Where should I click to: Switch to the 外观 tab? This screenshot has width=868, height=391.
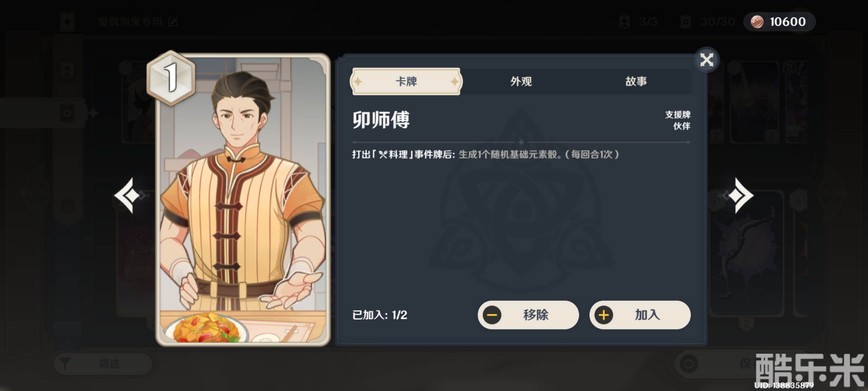point(521,81)
